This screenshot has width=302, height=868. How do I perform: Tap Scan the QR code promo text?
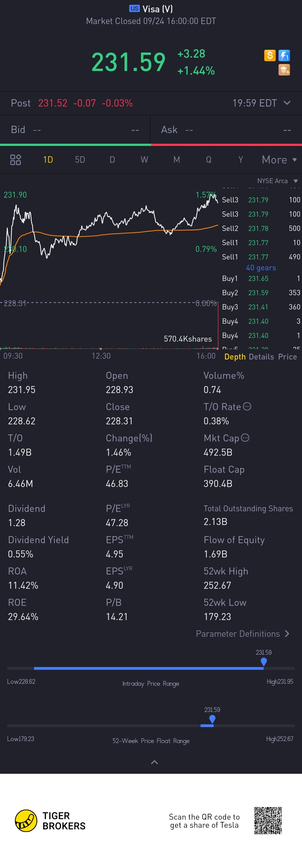point(204,821)
